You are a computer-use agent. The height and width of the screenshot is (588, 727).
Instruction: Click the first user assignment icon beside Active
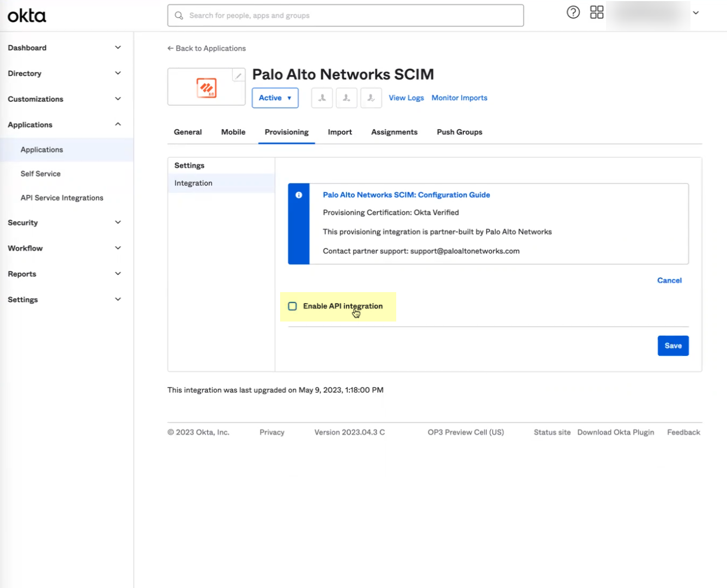pos(322,98)
